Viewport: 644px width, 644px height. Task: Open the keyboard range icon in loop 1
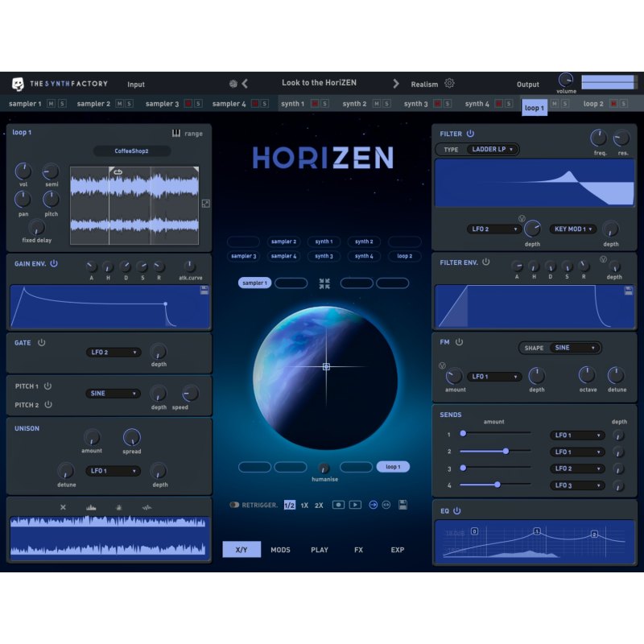coord(175,133)
